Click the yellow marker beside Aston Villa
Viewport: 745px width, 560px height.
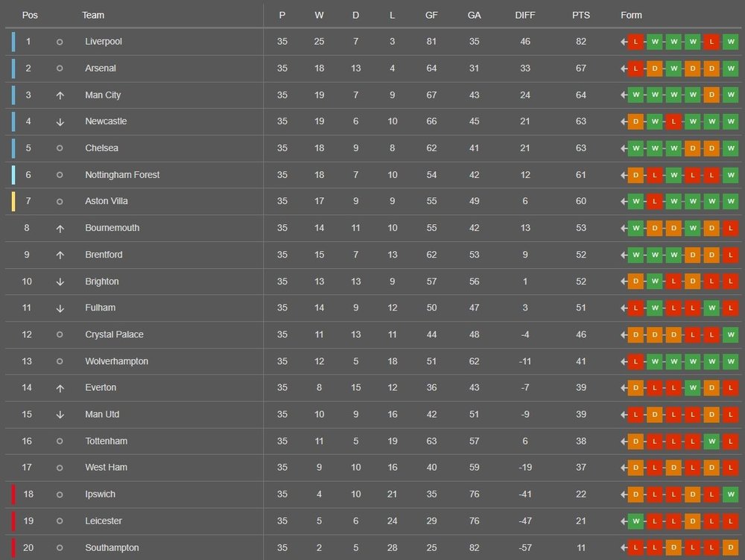(x=13, y=201)
